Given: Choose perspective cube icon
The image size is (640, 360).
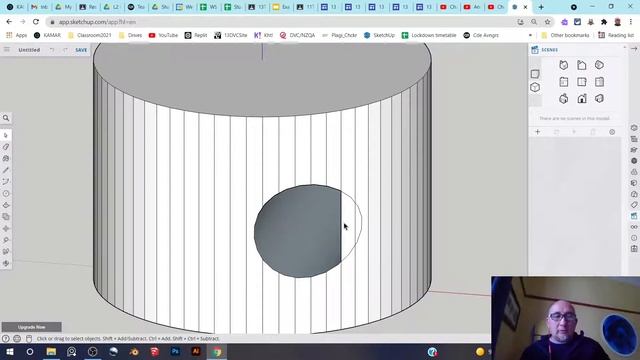Looking at the screenshot, I should click(x=535, y=87).
